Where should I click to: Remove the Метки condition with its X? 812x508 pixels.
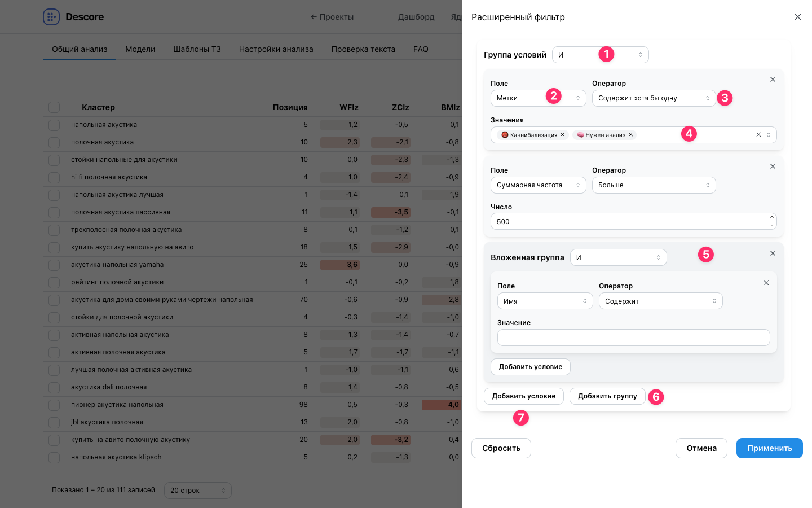(x=773, y=80)
